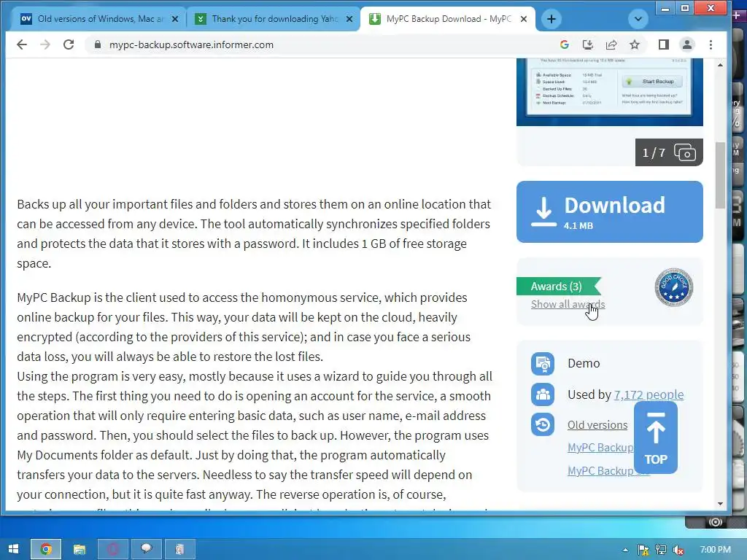The image size is (747, 560).
Task: Open File Explorer from the taskbar
Action: [x=79, y=549]
